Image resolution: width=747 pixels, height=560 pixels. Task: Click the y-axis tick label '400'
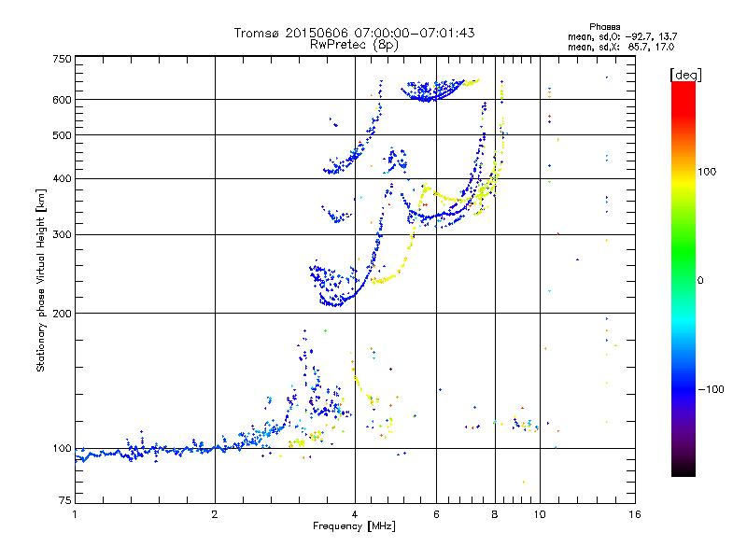pos(62,179)
